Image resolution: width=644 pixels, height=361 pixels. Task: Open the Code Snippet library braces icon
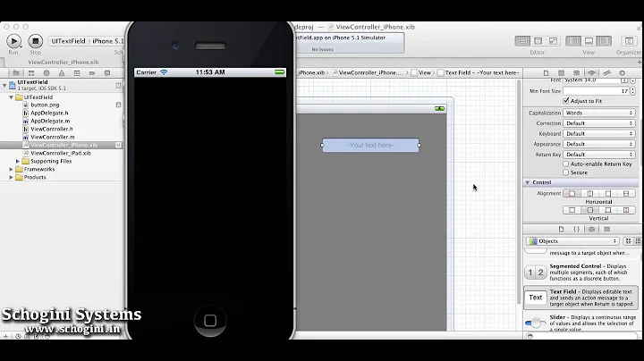point(576,230)
